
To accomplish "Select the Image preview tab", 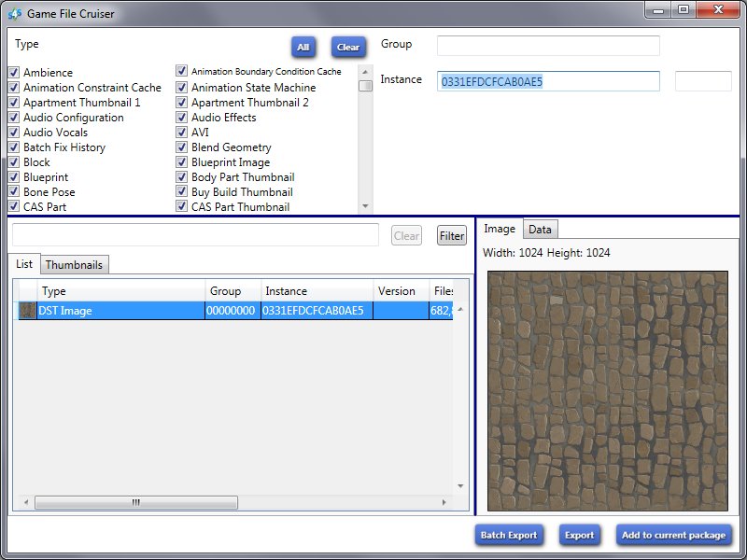I will [x=500, y=229].
